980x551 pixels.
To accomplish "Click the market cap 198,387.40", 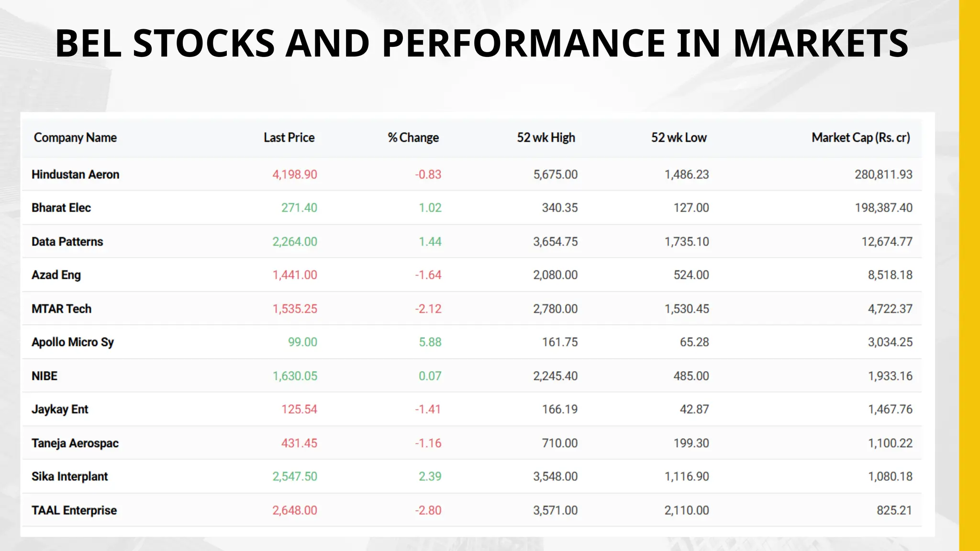I will pyautogui.click(x=884, y=208).
